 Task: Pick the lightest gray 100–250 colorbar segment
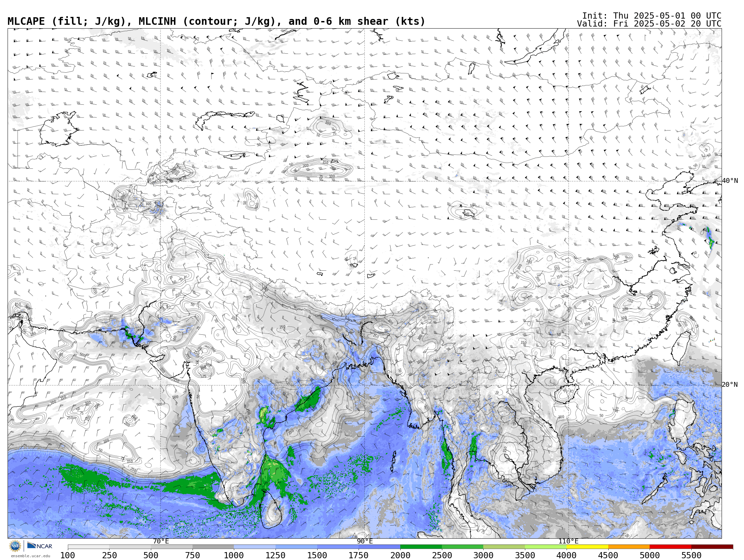click(89, 547)
